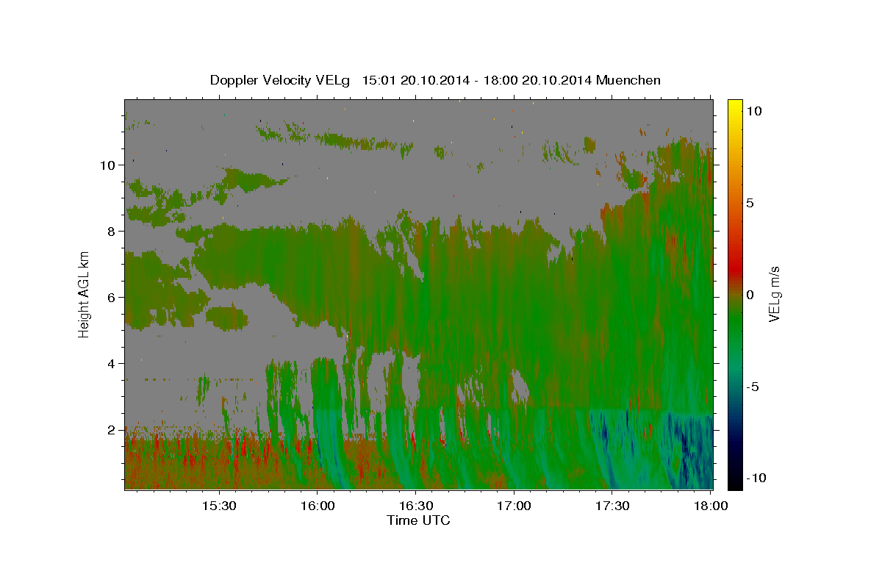Click the '18:00' time axis label
Screen dimensions: 882x588
[x=710, y=506]
